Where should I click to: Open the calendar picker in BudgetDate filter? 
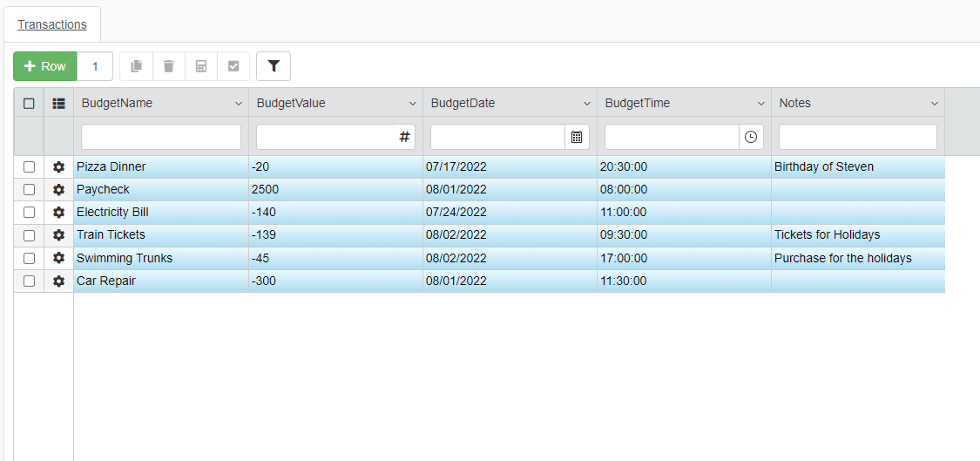577,137
